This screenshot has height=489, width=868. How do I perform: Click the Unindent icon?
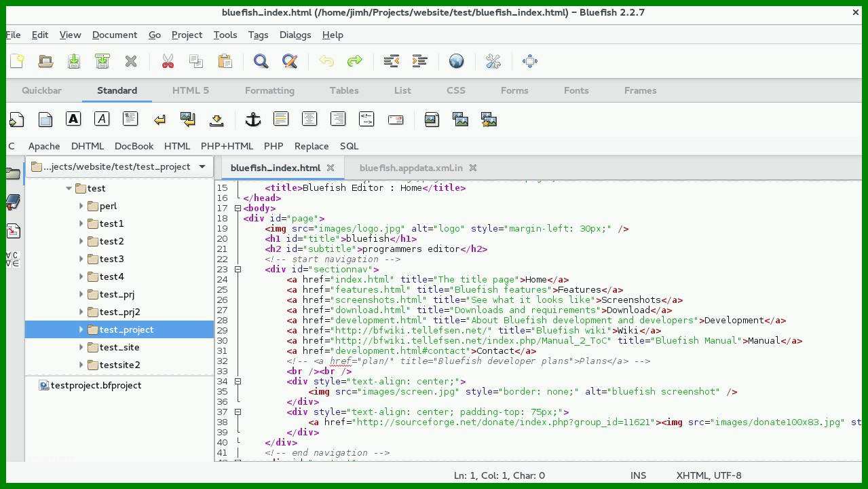pos(392,61)
